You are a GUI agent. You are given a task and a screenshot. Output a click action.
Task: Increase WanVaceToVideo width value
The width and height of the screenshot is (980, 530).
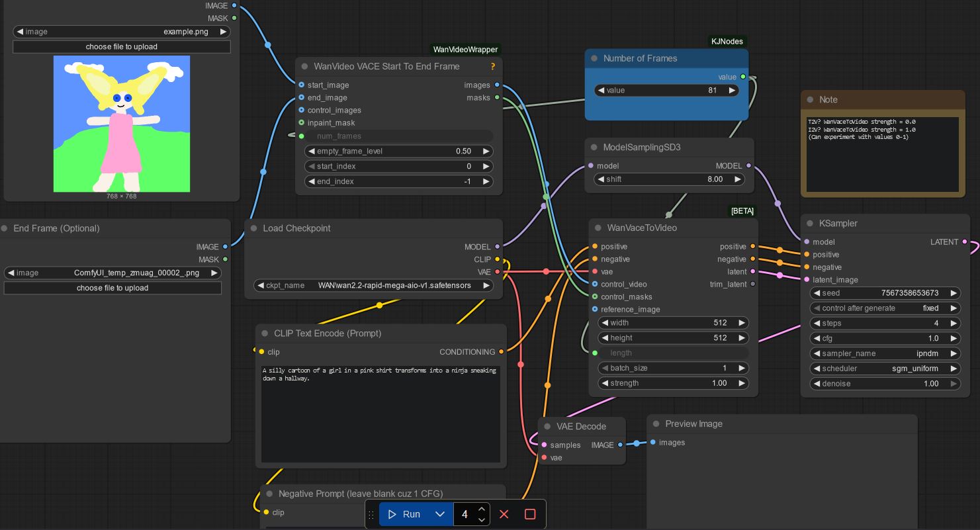click(x=742, y=323)
